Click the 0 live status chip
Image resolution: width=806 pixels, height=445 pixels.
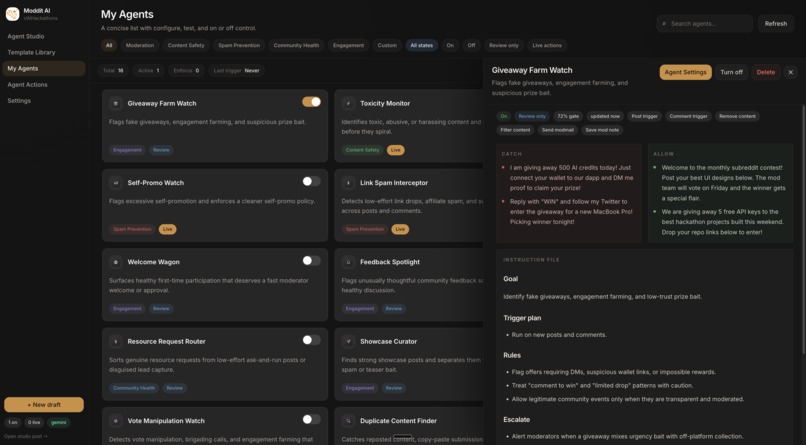point(34,422)
